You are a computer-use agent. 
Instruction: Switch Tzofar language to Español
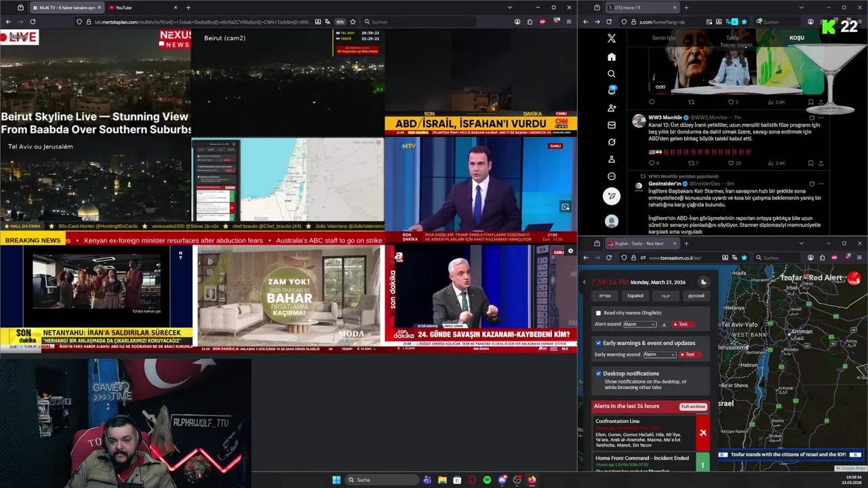pyautogui.click(x=635, y=296)
